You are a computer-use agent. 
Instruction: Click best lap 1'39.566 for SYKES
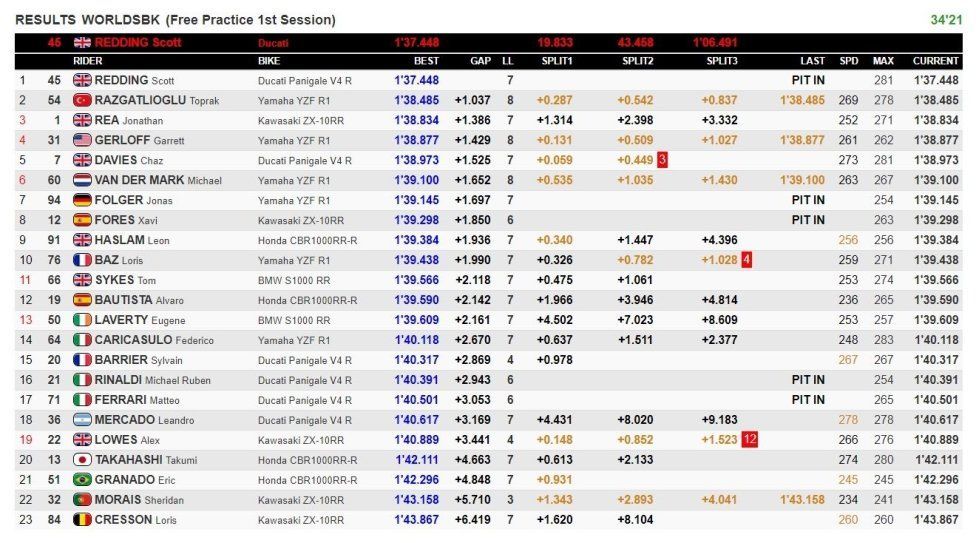[416, 280]
